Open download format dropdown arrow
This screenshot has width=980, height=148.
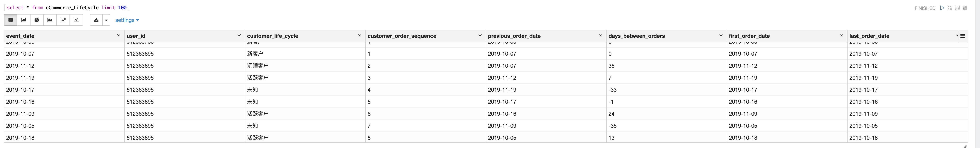[106, 20]
